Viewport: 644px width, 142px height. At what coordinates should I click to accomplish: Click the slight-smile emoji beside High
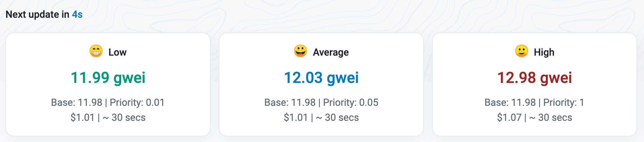point(521,51)
